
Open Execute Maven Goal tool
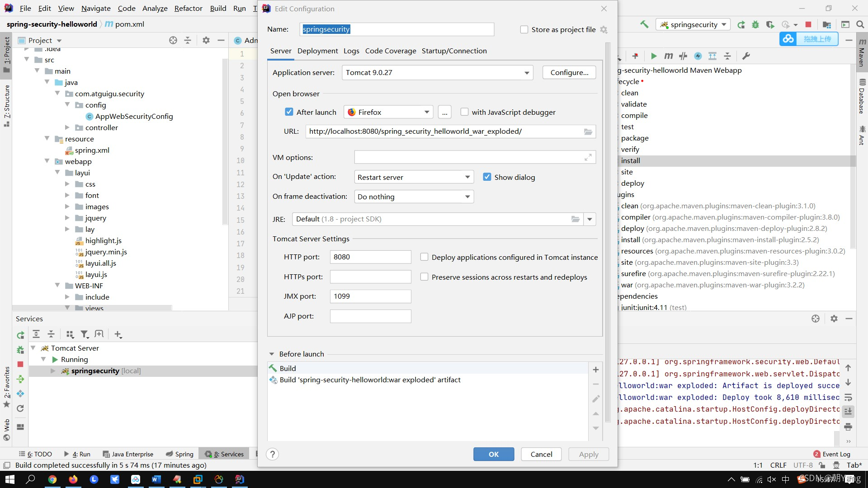point(669,56)
